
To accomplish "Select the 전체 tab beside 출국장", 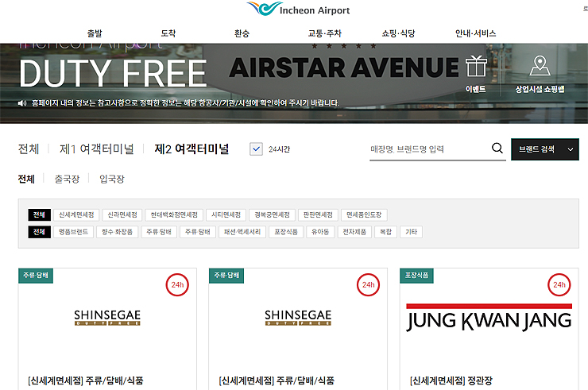I will (26, 179).
